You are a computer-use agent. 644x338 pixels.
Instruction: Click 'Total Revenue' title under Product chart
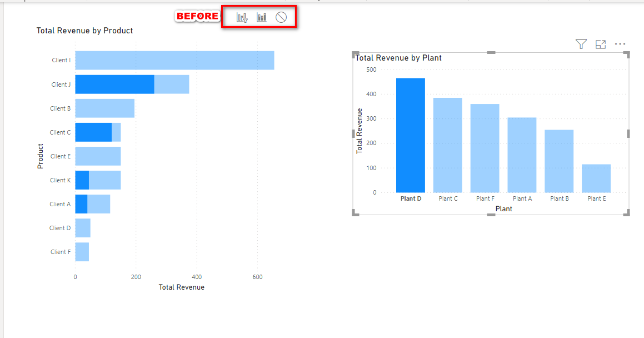tap(182, 287)
